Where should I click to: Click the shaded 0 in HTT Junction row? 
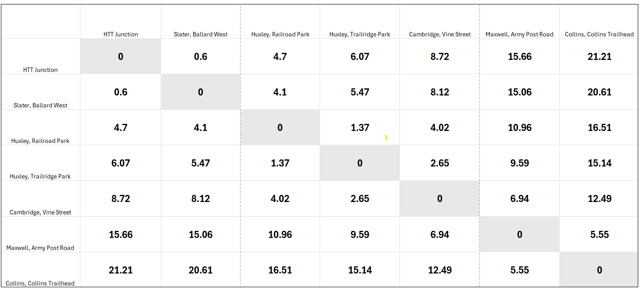click(x=121, y=56)
